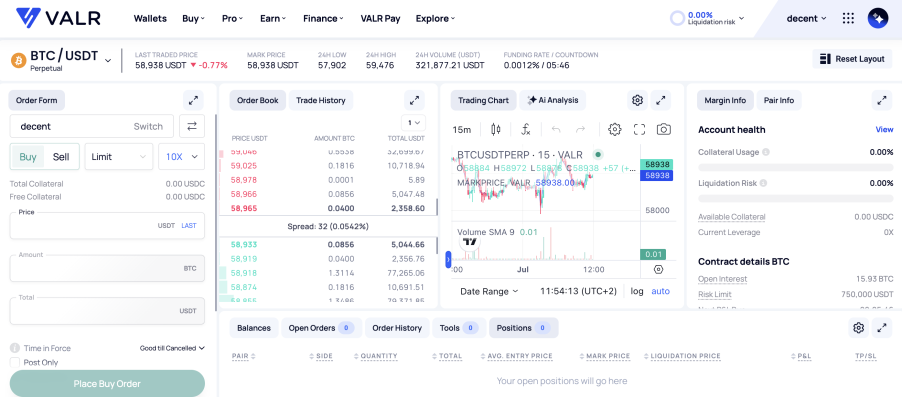
Task: Open the Balances tab
Action: point(254,328)
